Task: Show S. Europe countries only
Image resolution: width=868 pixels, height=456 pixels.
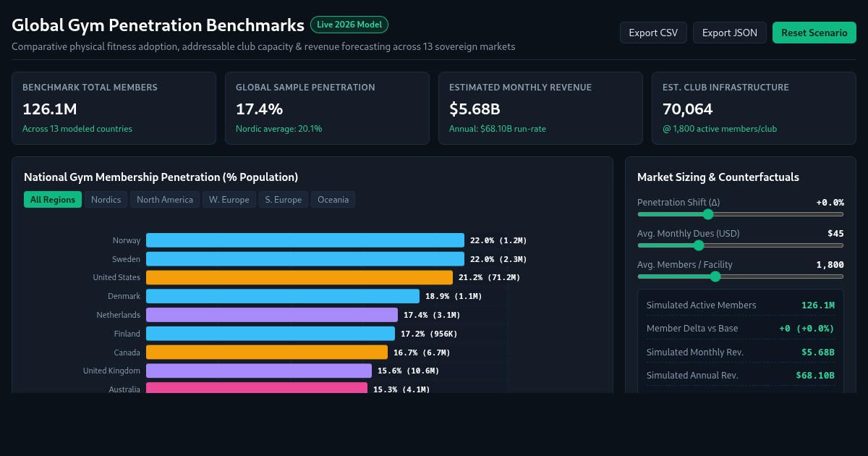Action: pyautogui.click(x=284, y=200)
